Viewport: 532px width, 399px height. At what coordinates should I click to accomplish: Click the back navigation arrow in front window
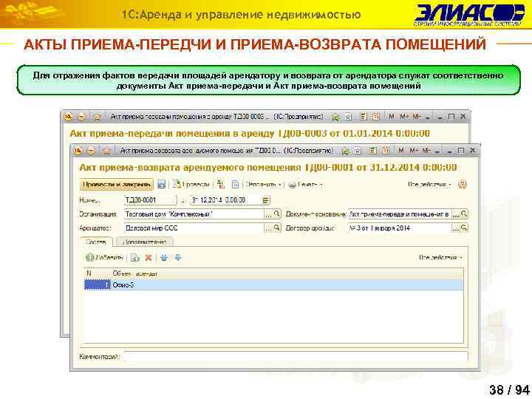(91, 150)
